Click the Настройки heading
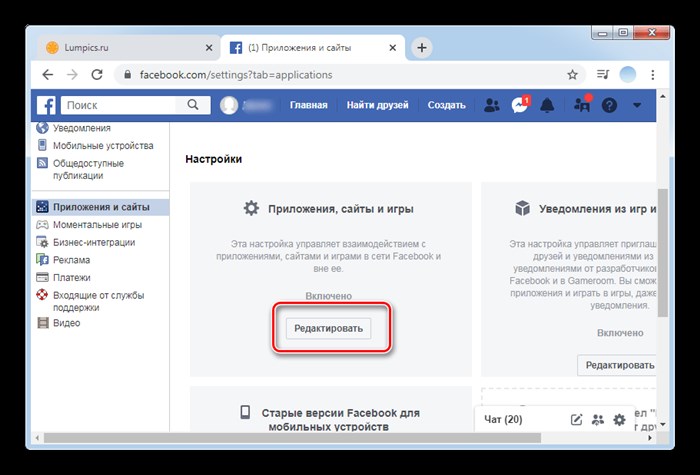The image size is (700, 475). [x=213, y=159]
